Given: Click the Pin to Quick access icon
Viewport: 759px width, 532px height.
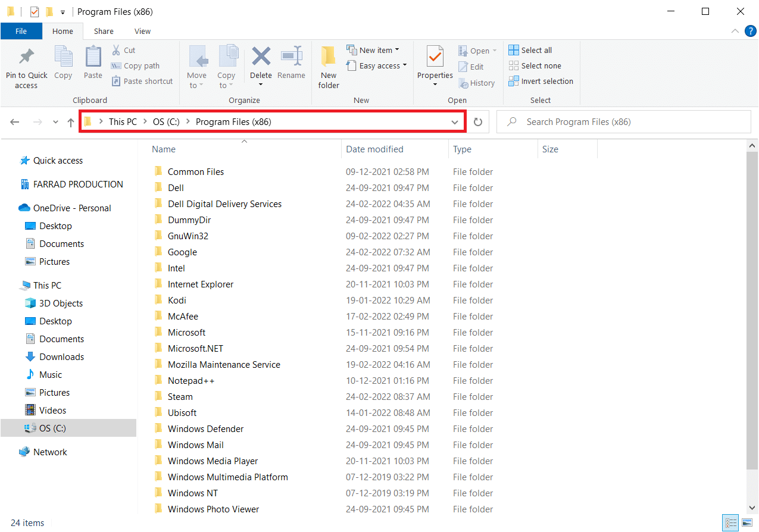Looking at the screenshot, I should pos(26,58).
